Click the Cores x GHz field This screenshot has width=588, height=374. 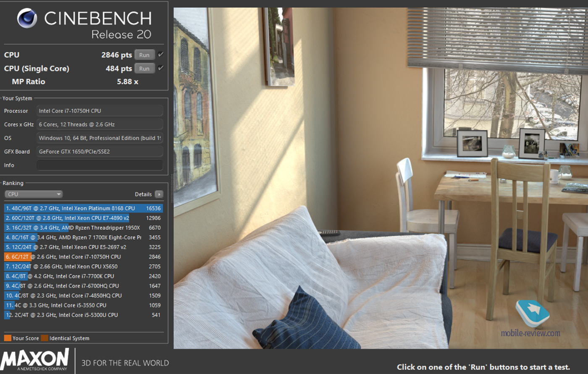100,124
